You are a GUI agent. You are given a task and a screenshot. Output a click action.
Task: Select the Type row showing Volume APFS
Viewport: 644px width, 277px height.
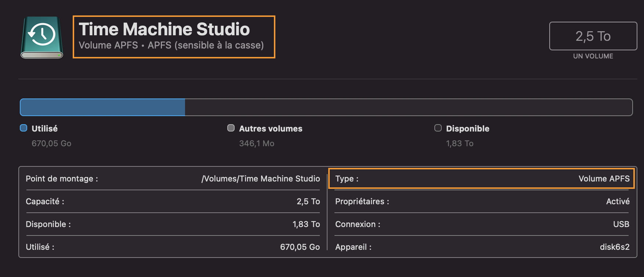(481, 179)
